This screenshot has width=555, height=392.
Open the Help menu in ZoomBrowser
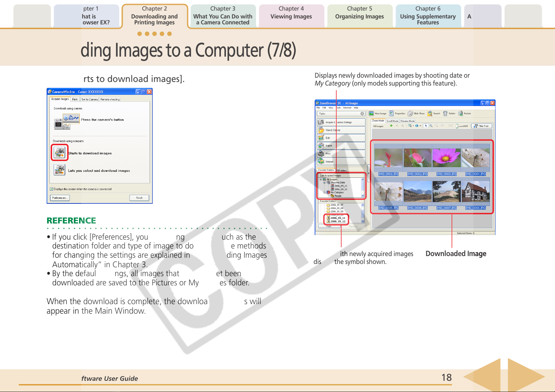(x=356, y=108)
